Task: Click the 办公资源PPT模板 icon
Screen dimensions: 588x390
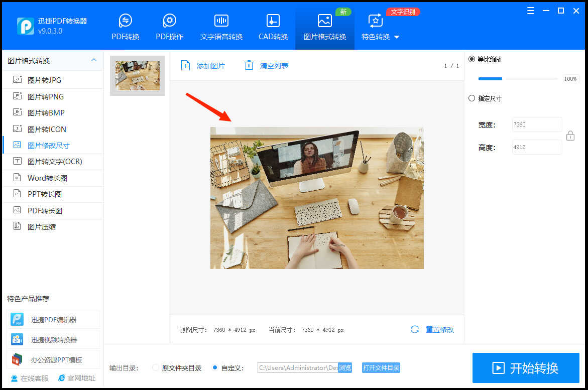Action: (x=17, y=359)
